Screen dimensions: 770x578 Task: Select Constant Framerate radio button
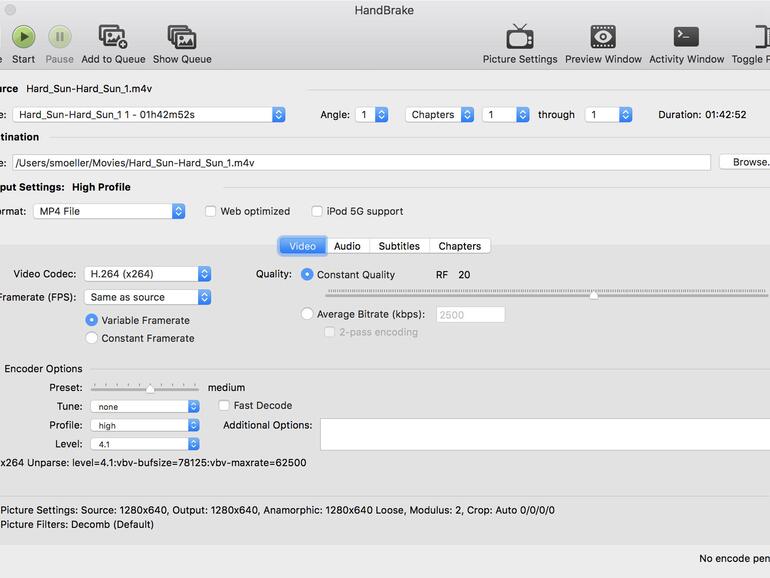[92, 338]
